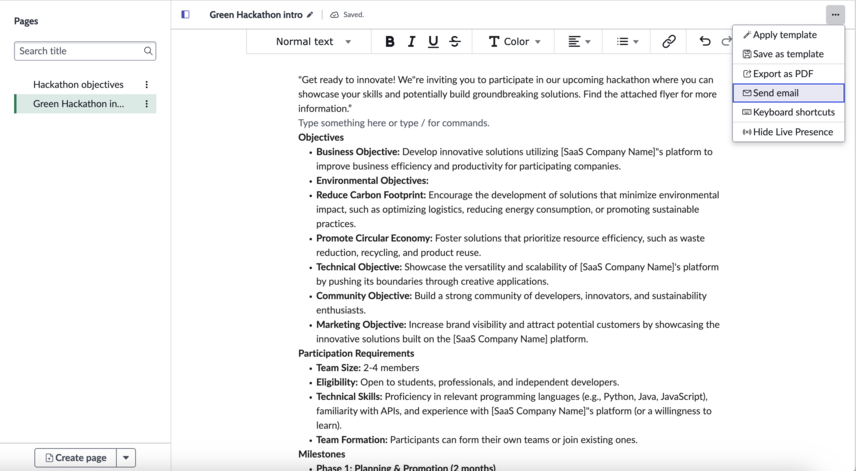Select Send email option
Image resolution: width=856 pixels, height=471 pixels.
788,93
